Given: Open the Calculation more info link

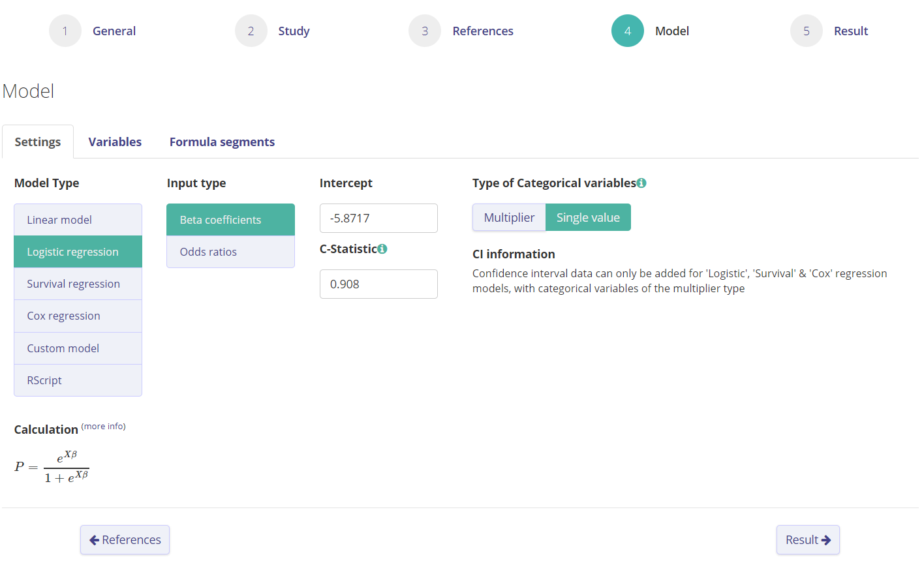Looking at the screenshot, I should click(103, 426).
